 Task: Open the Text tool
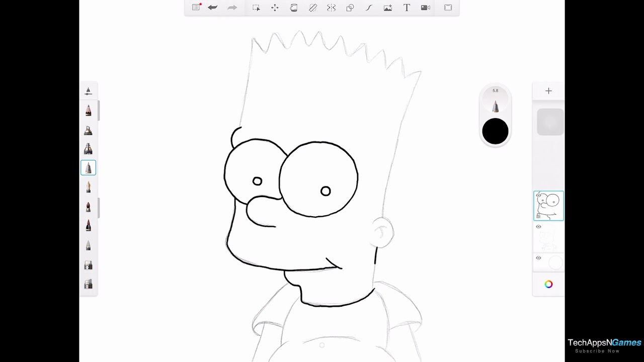coord(407,8)
